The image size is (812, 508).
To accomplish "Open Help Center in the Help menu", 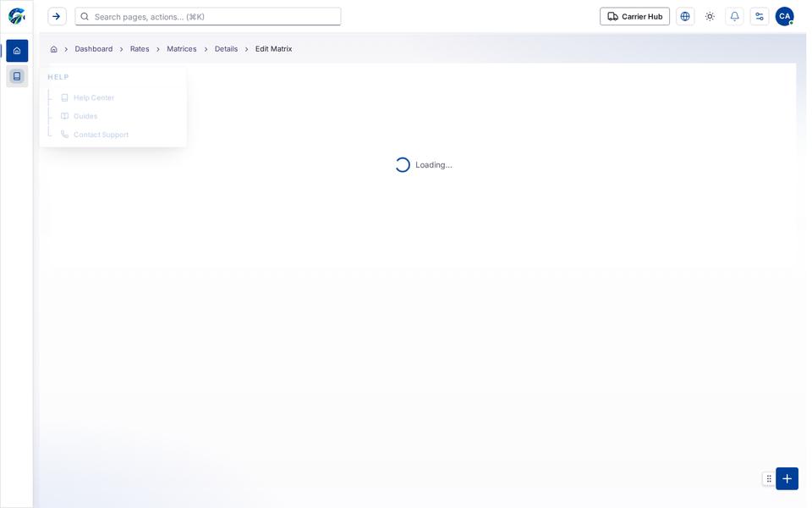I will (x=94, y=97).
